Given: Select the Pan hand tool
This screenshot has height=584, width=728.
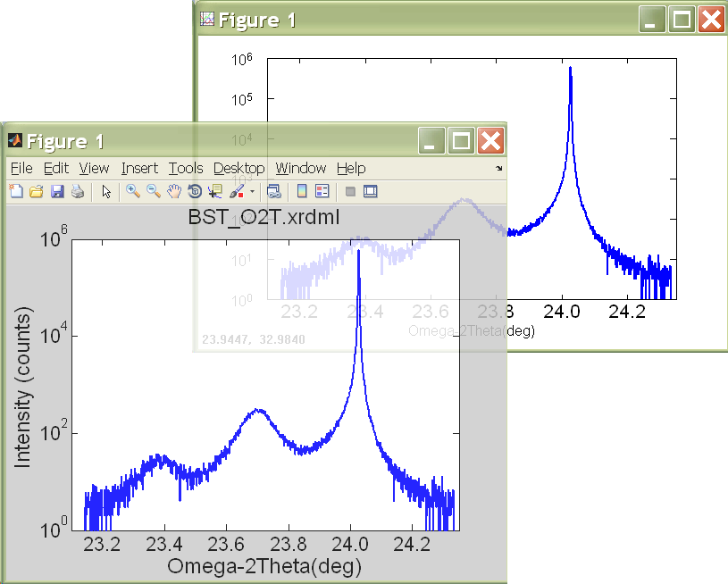Looking at the screenshot, I should click(174, 191).
